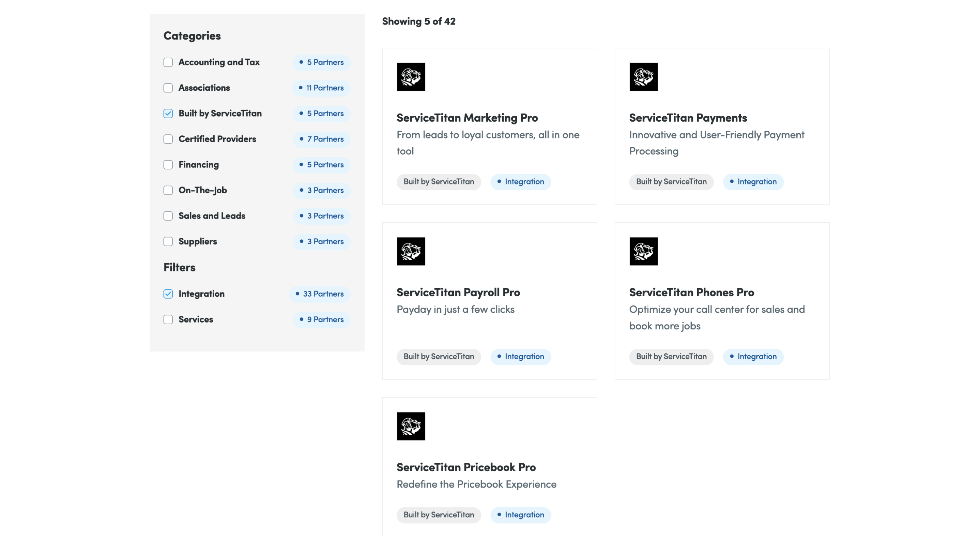Click Integration tag on Payments card
Viewport: 980px width, 536px height.
click(x=753, y=182)
